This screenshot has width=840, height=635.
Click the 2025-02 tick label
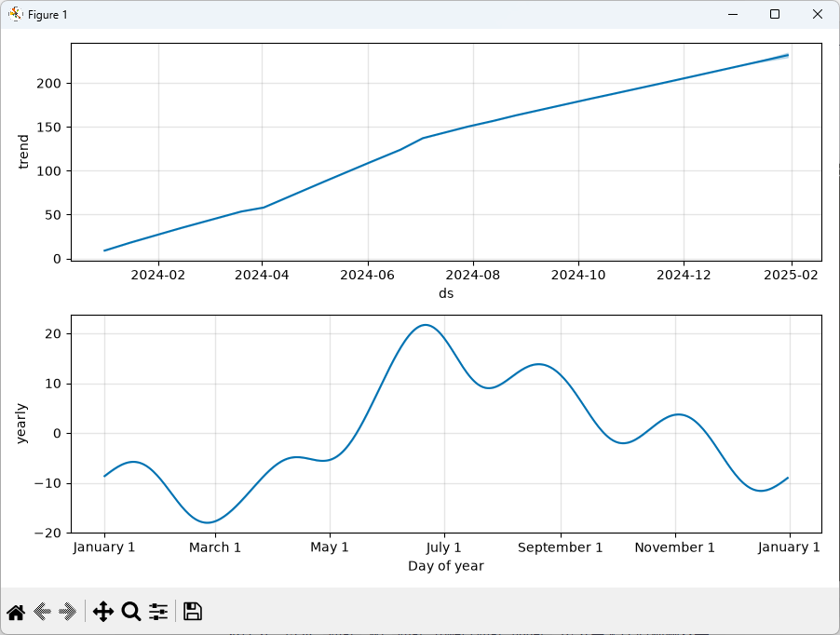pyautogui.click(x=792, y=276)
